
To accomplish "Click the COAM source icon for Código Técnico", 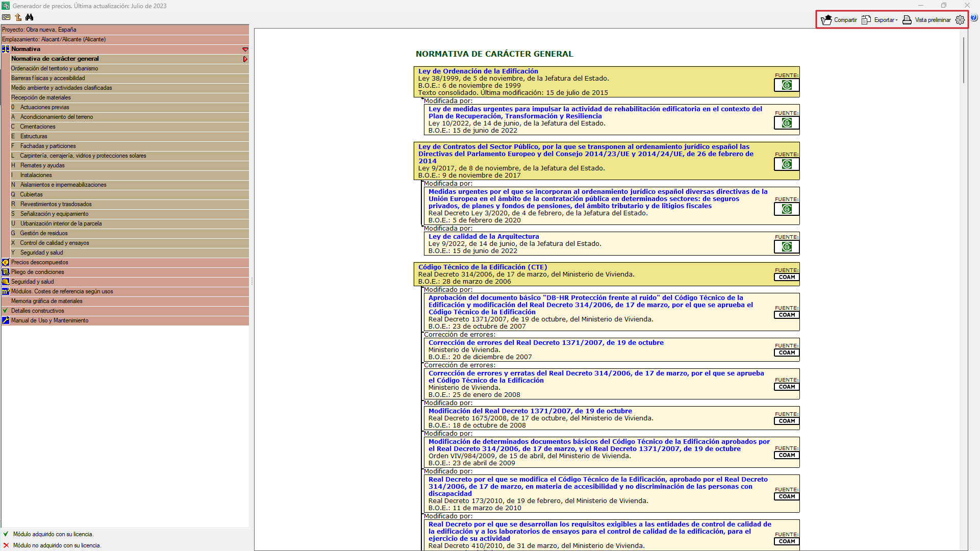I will [787, 277].
